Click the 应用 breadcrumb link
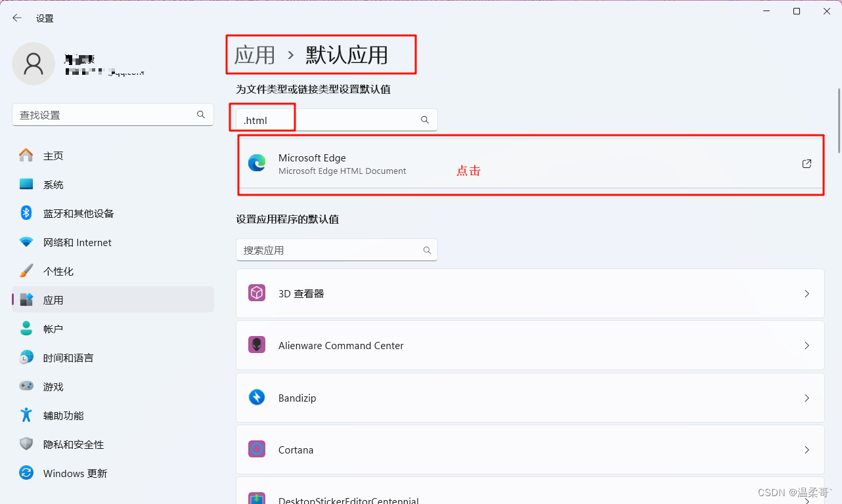842x504 pixels. tap(255, 54)
